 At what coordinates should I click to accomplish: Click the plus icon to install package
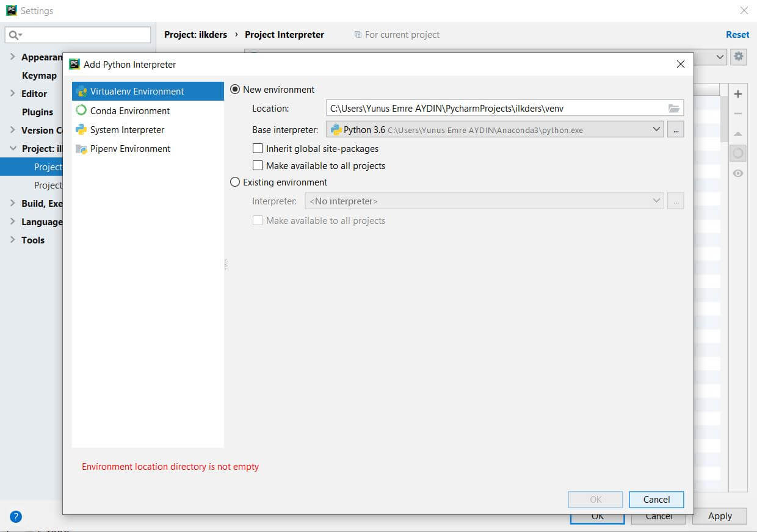point(738,94)
